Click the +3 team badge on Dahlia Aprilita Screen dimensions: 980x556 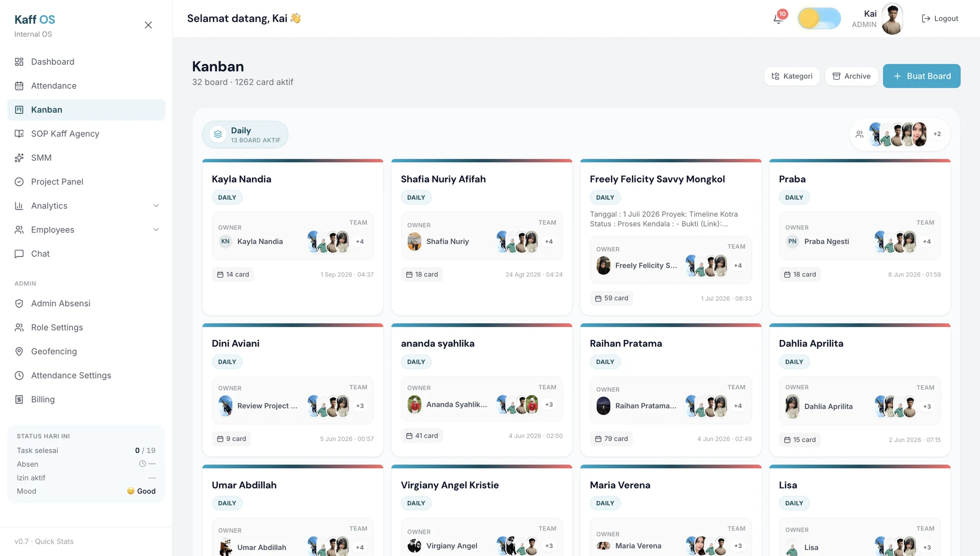(927, 406)
